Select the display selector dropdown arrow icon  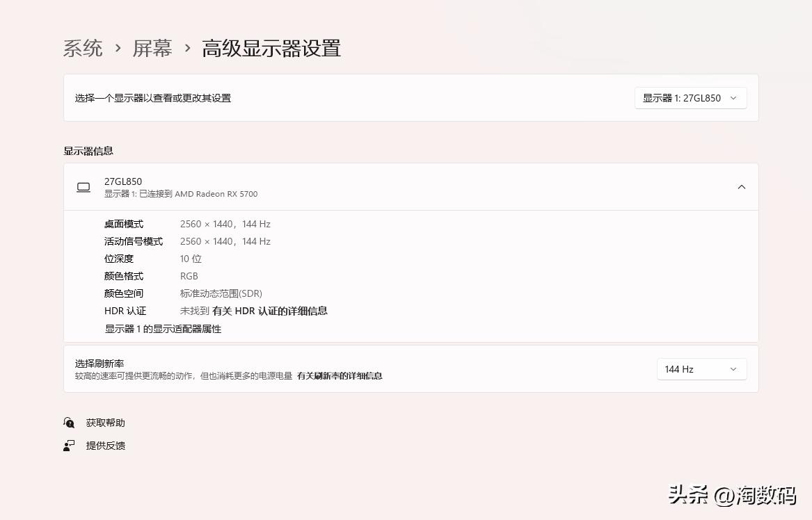[733, 98]
